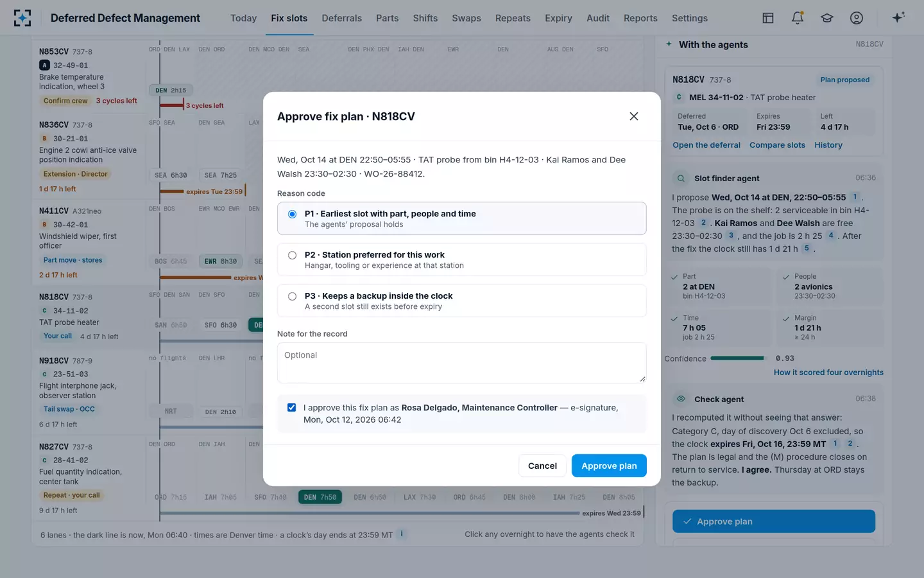
Task: Click the Note for the record field
Action: pos(462,363)
